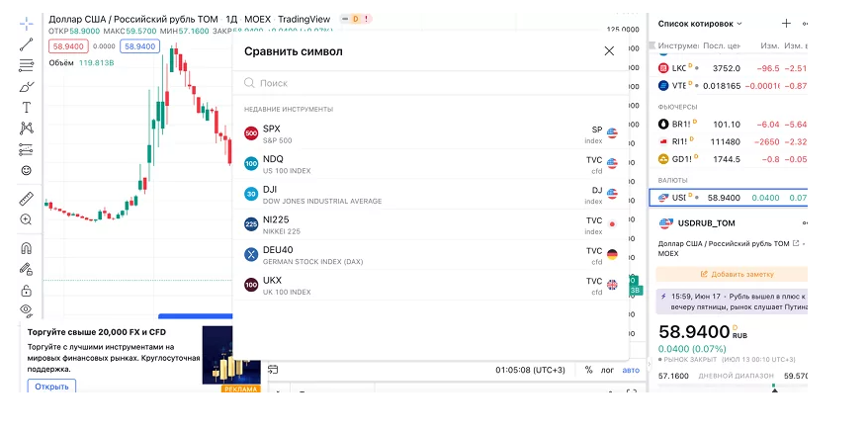
Task: Click the Japan flag beside NI225
Action: tap(612, 224)
